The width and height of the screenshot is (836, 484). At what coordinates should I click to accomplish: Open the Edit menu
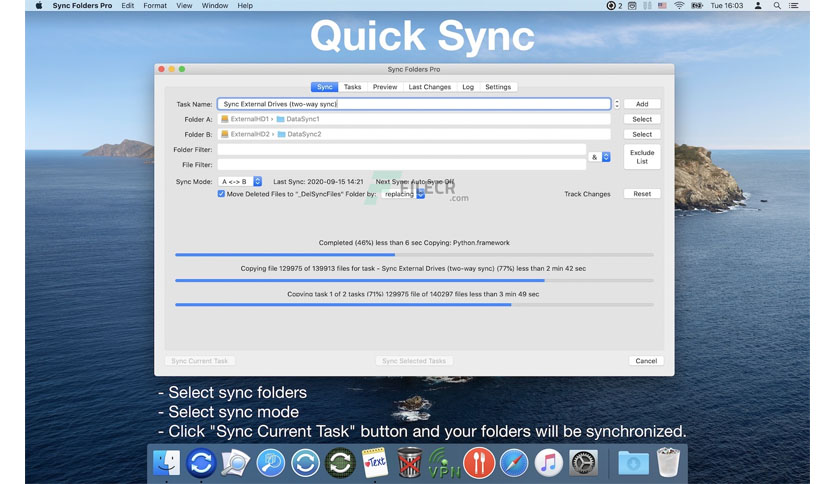click(127, 5)
